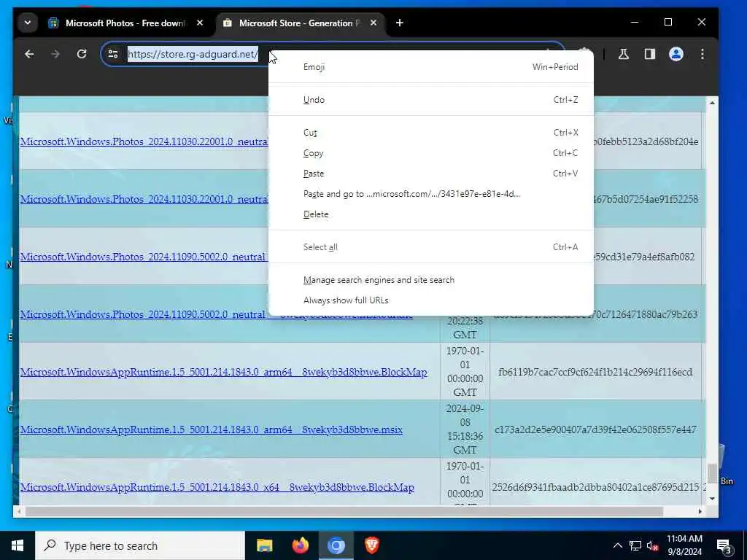Go back using the browser back arrow
The image size is (747, 560).
coord(29,54)
